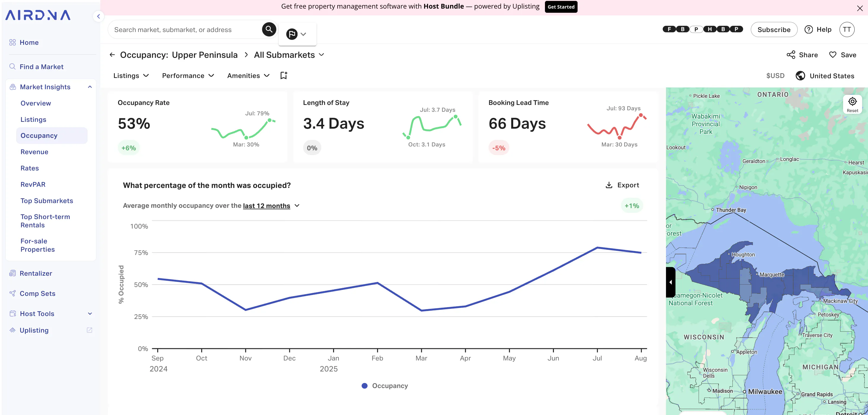Click the AirDNA logo
The width and height of the screenshot is (868, 415).
[38, 15]
